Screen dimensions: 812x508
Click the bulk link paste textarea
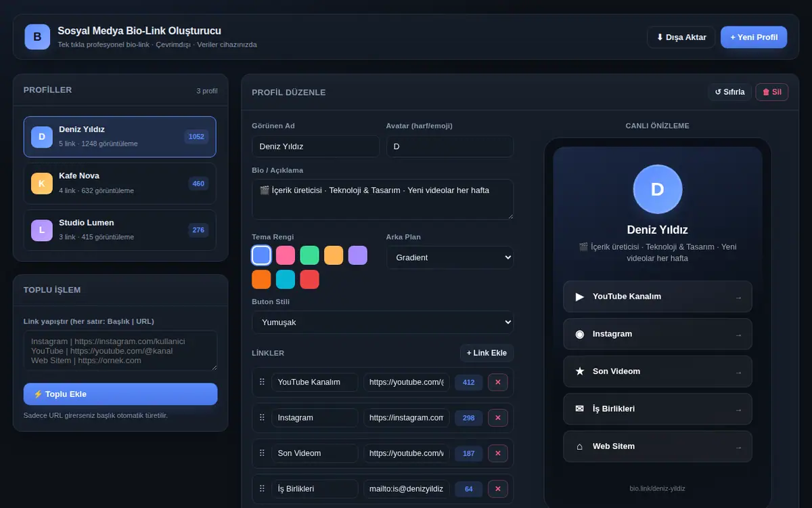pos(120,350)
